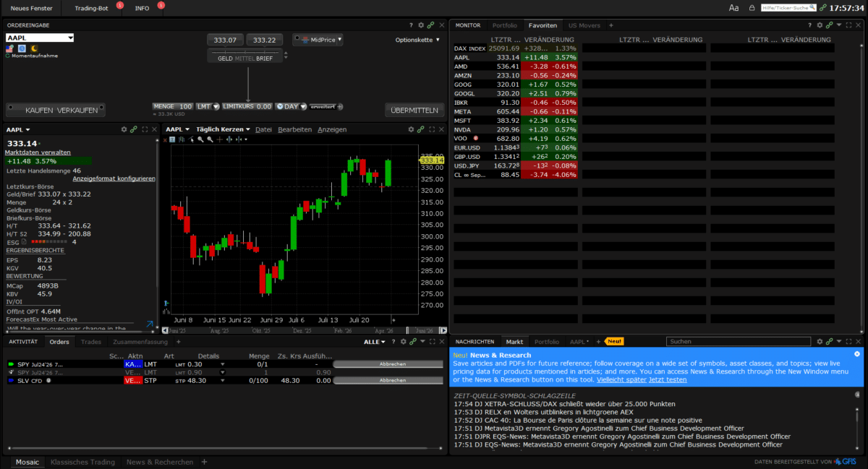Select BRIEF on the price slider

coord(264,59)
